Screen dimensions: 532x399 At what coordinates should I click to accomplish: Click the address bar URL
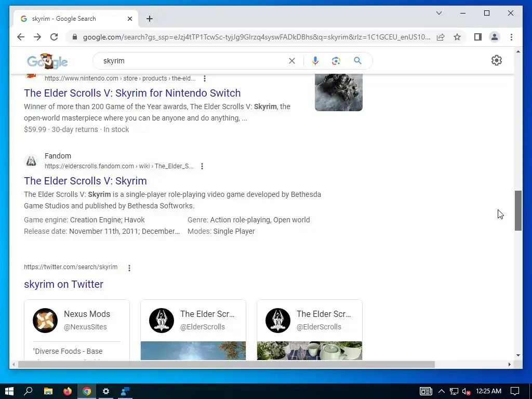tap(257, 37)
